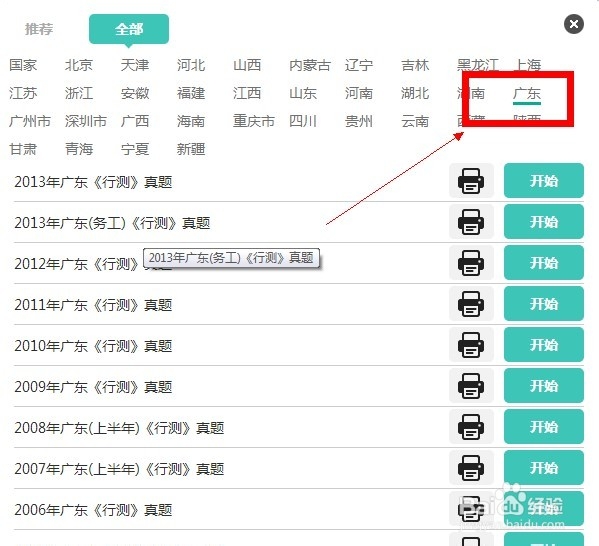Screen dimensions: 599x546
Task: Print the 2012年广东《行测》 paper
Action: [471, 263]
